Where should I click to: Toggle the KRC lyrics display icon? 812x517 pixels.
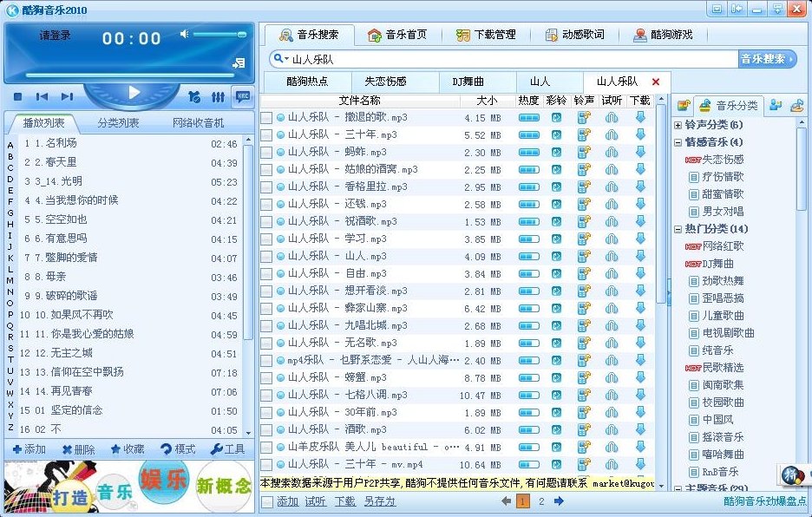pos(242,96)
